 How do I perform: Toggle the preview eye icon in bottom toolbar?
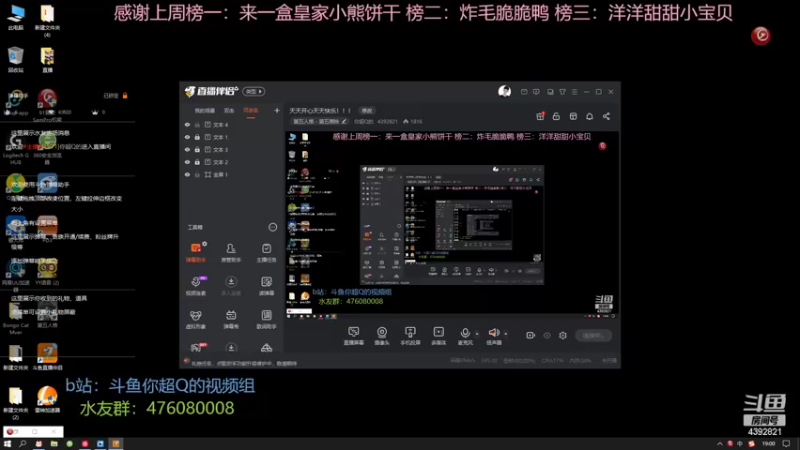tap(547, 335)
